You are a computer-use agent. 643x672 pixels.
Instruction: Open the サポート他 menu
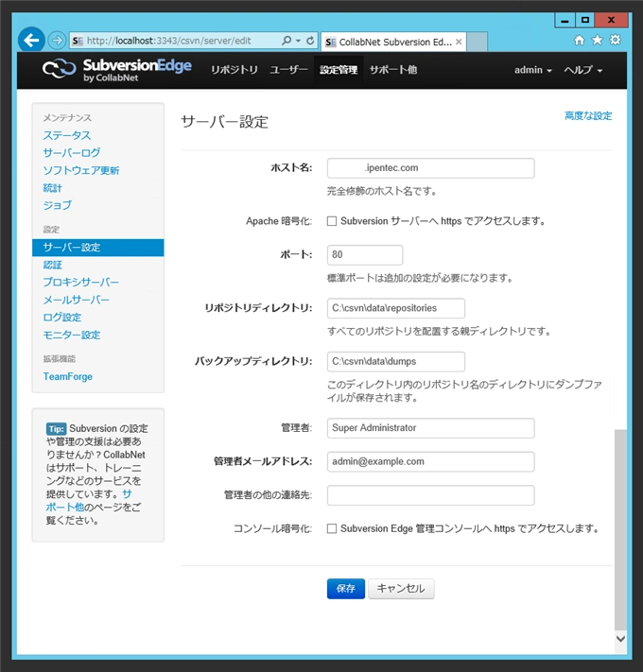(x=393, y=70)
